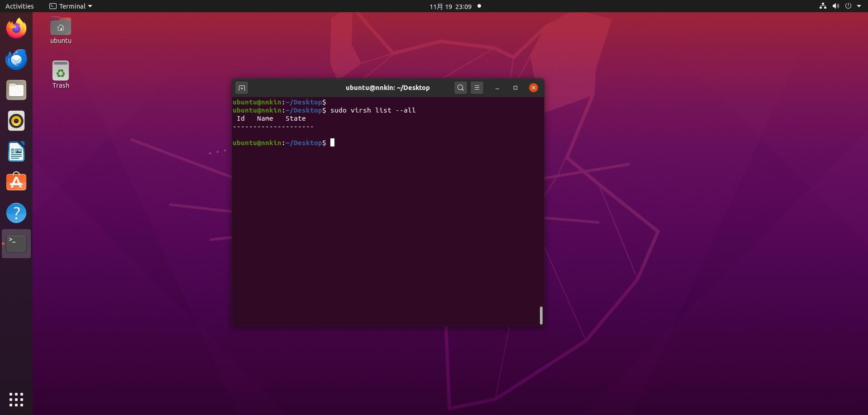Image resolution: width=868 pixels, height=415 pixels.
Task: Click the terminal search icon
Action: coord(460,88)
